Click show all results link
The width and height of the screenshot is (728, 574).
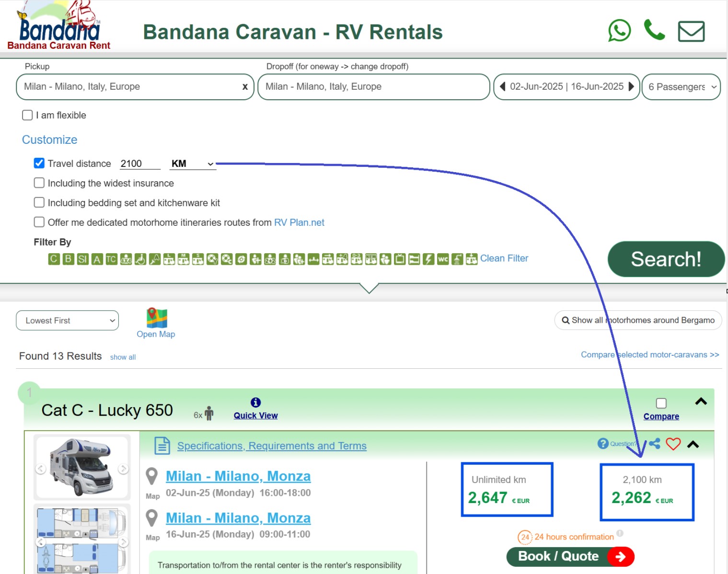tap(123, 357)
